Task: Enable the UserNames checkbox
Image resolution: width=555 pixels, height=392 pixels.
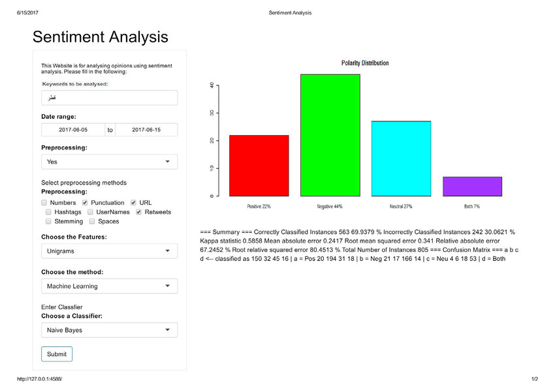Action: coord(90,212)
